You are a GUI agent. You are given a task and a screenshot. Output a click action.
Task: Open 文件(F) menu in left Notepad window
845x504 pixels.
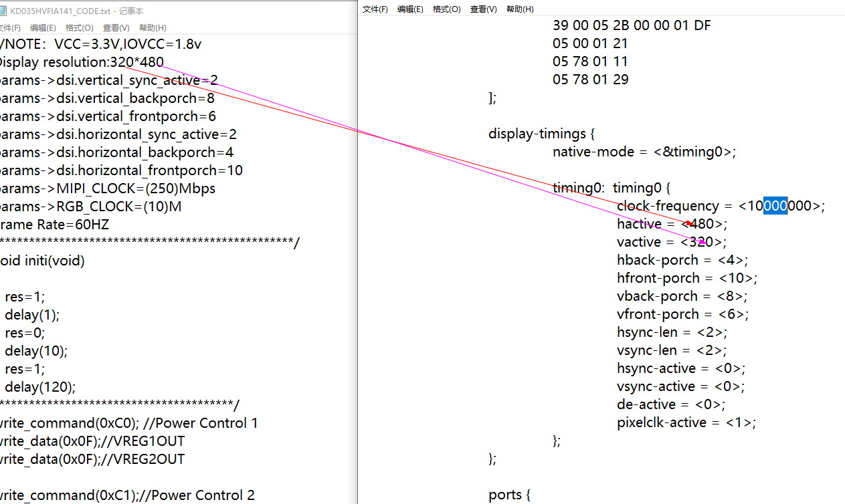click(x=9, y=27)
